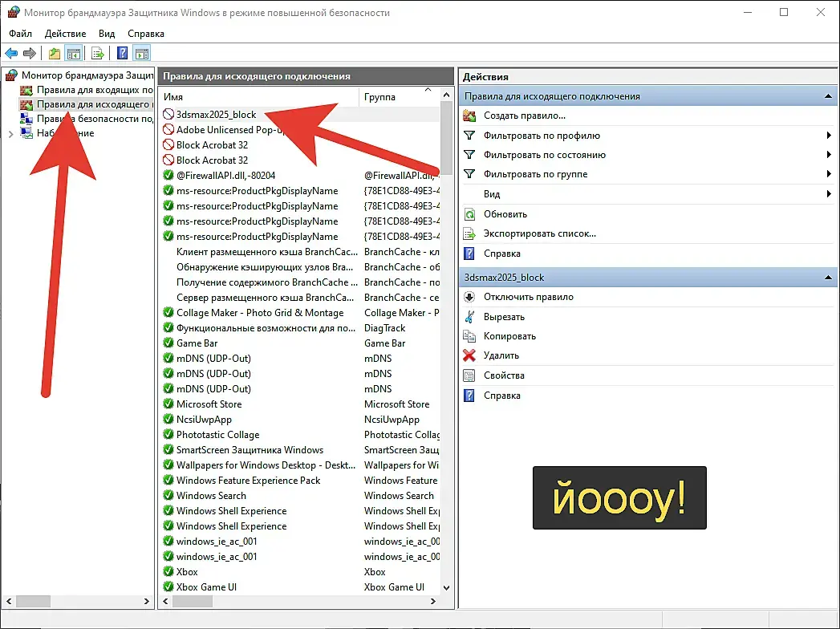Click Обновить action
This screenshot has height=629, width=840.
coord(505,214)
